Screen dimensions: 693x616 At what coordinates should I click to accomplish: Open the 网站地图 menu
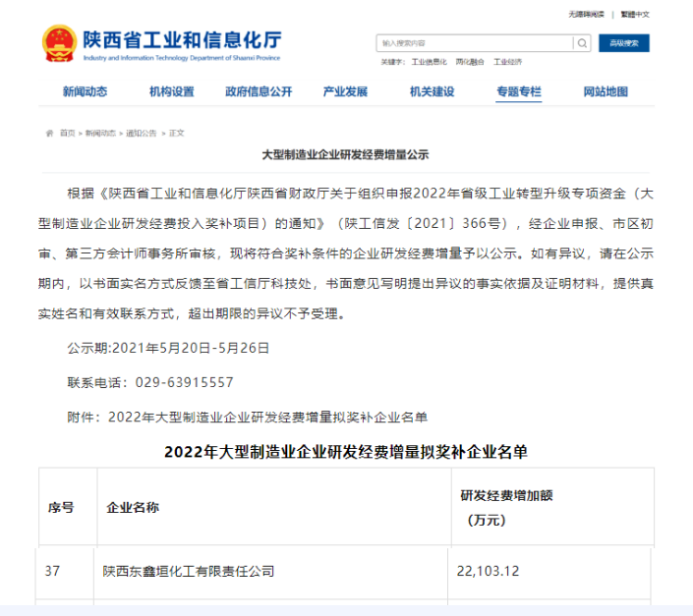coord(606,91)
